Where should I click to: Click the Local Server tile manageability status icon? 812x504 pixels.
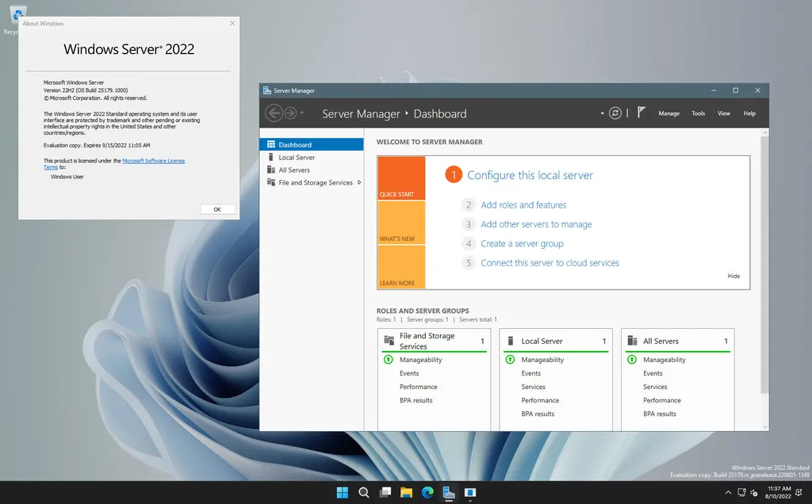(x=510, y=360)
